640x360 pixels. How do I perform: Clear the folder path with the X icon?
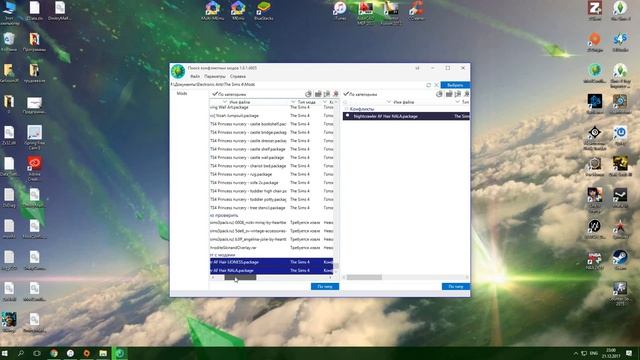point(436,85)
